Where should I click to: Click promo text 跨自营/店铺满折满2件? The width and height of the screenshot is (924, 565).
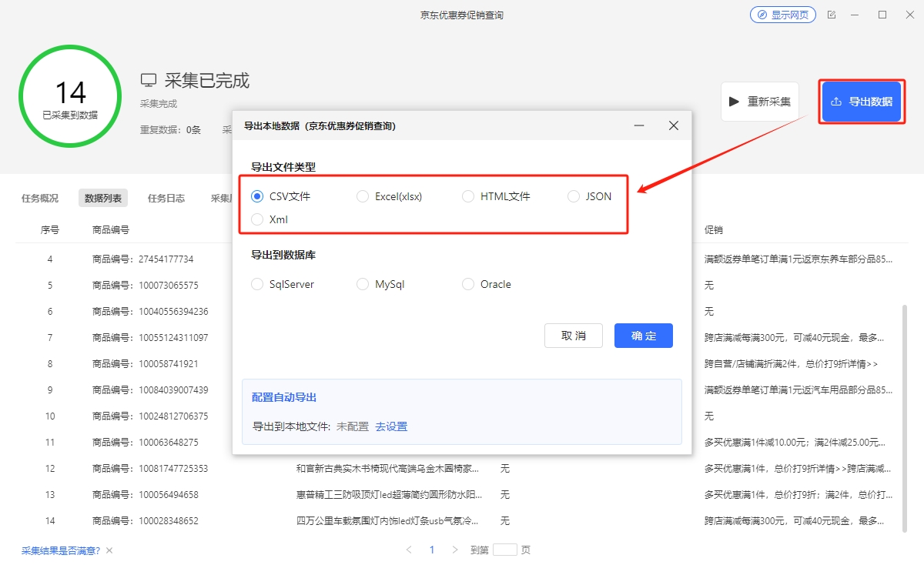[x=791, y=364]
